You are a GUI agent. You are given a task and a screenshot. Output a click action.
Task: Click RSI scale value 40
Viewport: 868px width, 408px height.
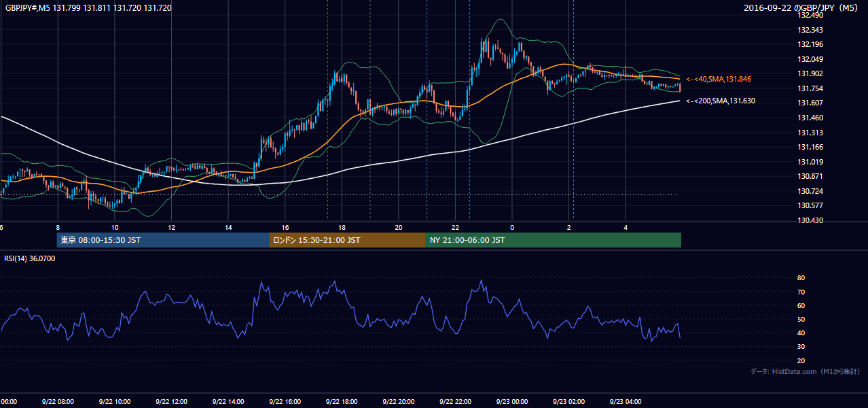(x=801, y=333)
